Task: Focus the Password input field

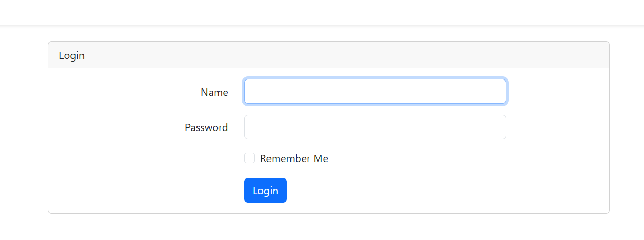Action: (x=375, y=127)
